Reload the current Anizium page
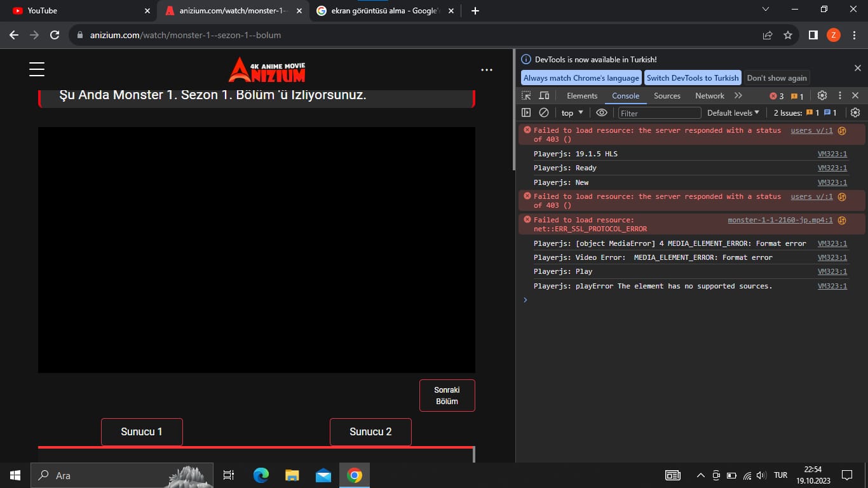Image resolution: width=868 pixels, height=488 pixels. point(55,35)
